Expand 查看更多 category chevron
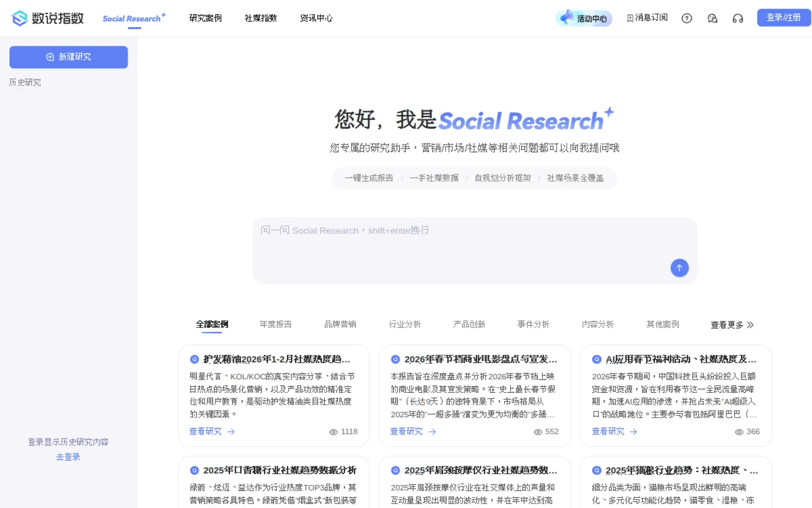 coord(750,325)
